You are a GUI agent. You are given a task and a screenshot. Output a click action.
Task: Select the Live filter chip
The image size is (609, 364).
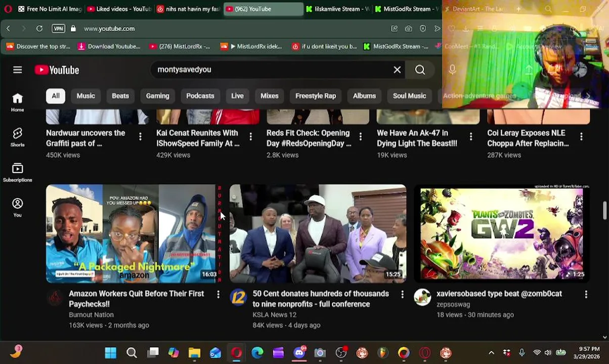pyautogui.click(x=237, y=96)
